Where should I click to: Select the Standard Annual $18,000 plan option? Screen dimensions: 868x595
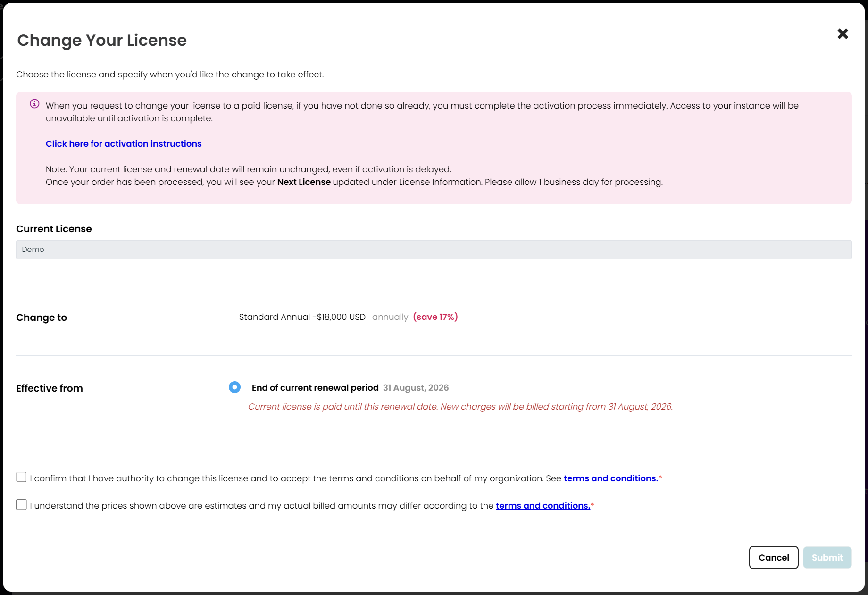[x=302, y=317]
